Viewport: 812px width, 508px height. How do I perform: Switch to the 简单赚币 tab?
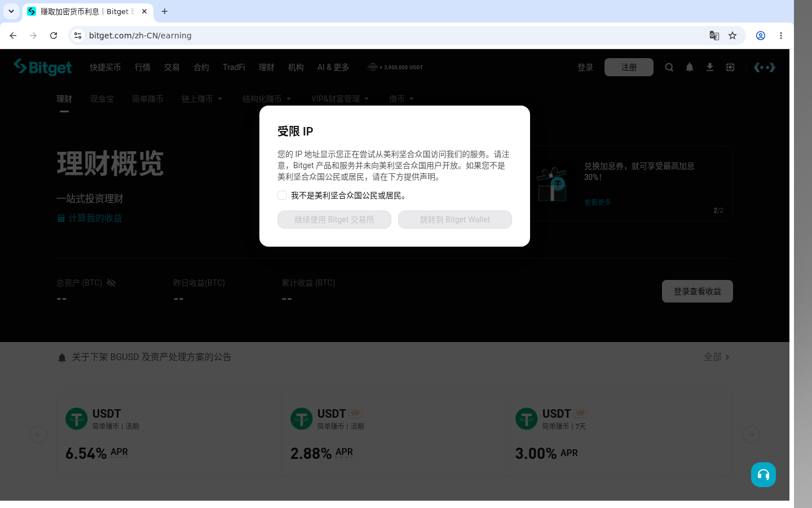pos(148,99)
